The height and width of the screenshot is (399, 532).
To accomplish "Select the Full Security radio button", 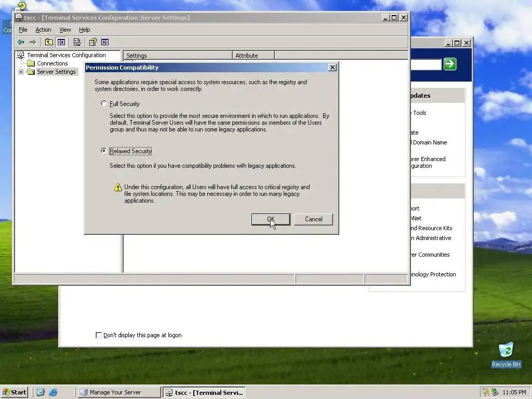I will click(104, 103).
